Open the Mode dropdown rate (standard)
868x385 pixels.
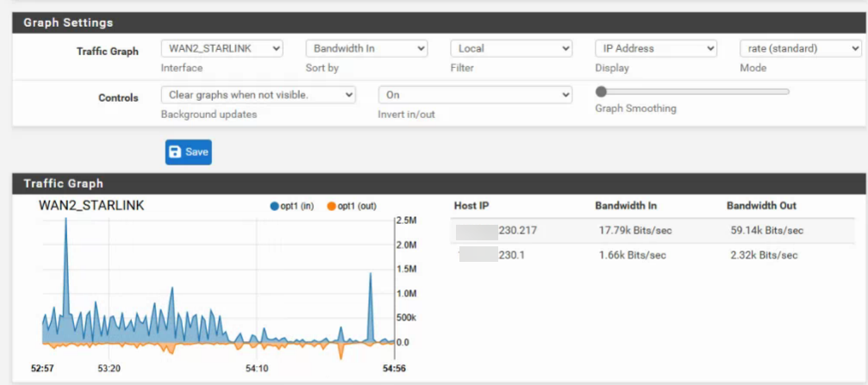click(800, 49)
